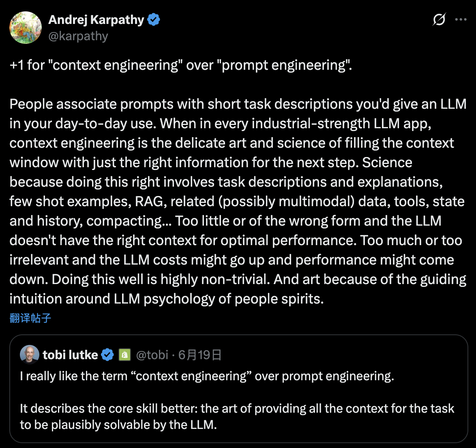This screenshot has height=448, width=476.
Task: Click Karpathy's blue verified badge
Action: tap(154, 19)
